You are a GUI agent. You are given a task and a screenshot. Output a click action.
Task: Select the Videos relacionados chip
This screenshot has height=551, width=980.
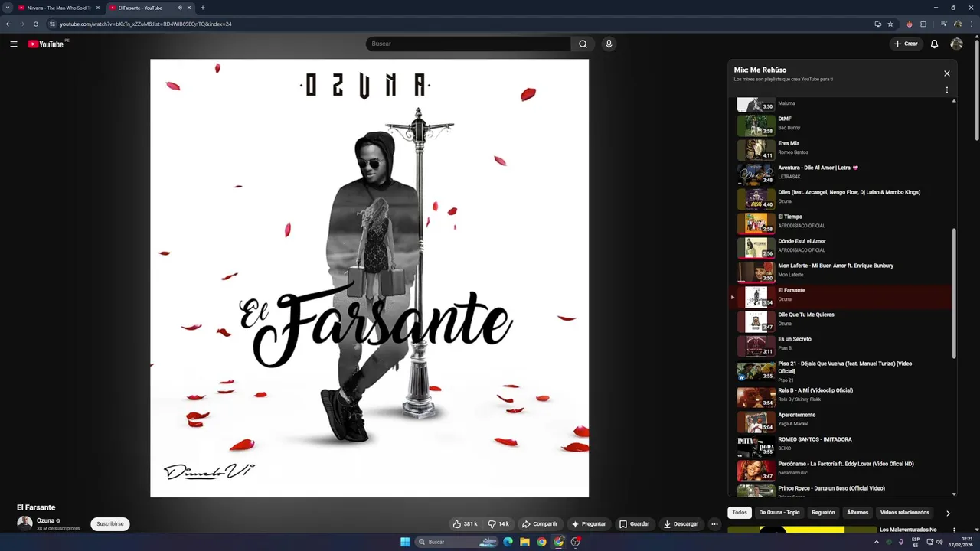tap(905, 513)
